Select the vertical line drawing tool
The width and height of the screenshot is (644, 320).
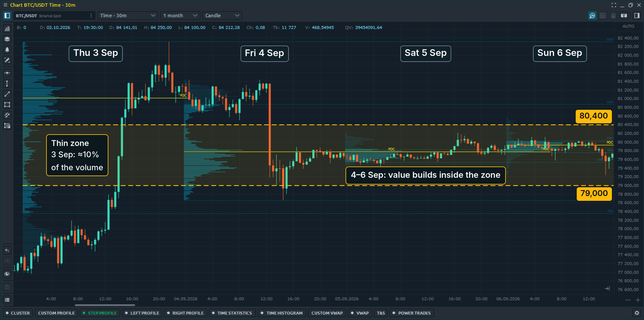tap(7, 83)
